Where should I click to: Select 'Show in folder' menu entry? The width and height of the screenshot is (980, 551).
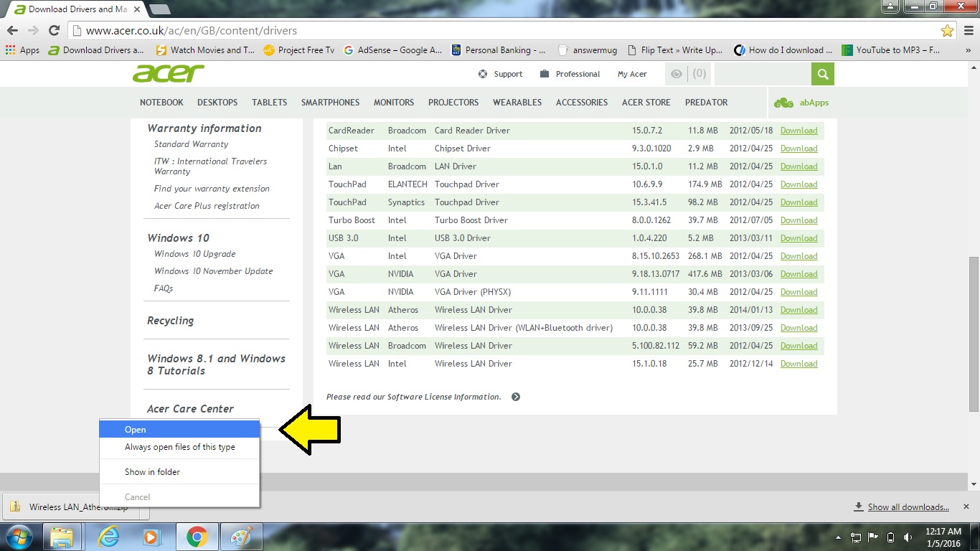[179, 472]
